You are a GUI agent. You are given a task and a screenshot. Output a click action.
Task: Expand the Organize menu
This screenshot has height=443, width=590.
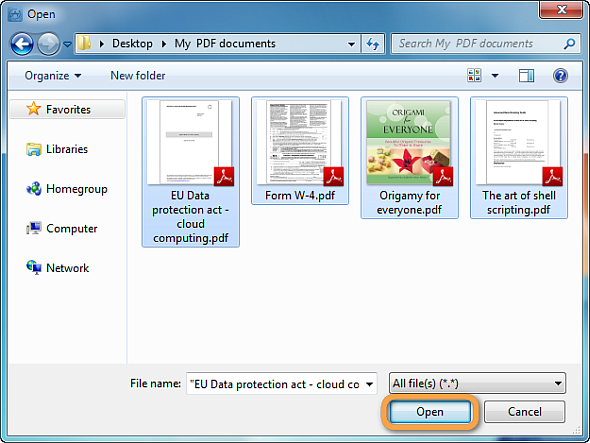[x=53, y=76]
